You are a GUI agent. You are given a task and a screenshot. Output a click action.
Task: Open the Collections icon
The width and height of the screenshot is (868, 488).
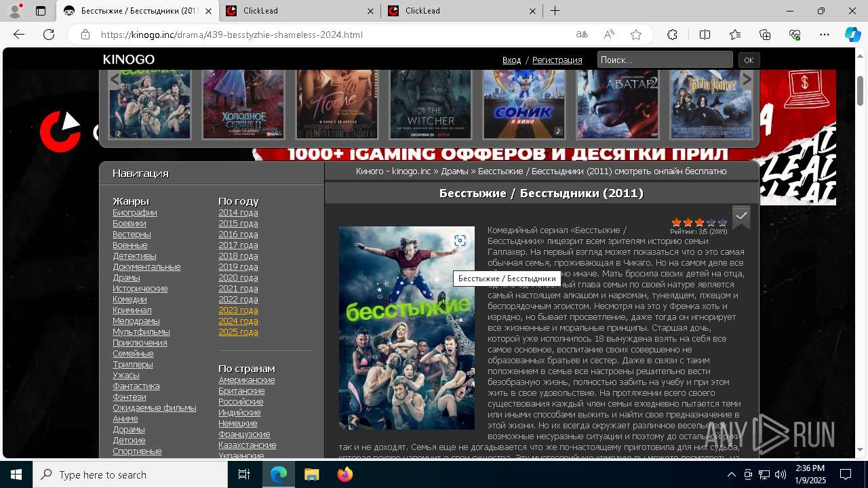765,35
